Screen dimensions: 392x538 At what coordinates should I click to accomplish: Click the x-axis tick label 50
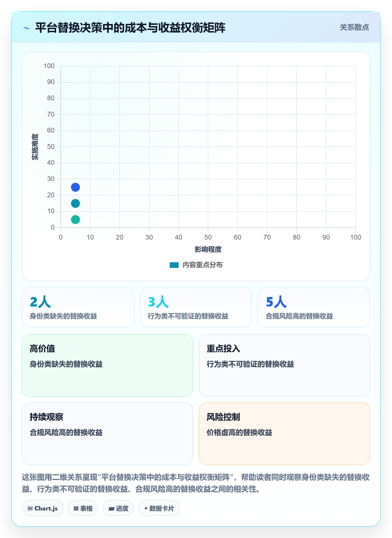coord(208,237)
